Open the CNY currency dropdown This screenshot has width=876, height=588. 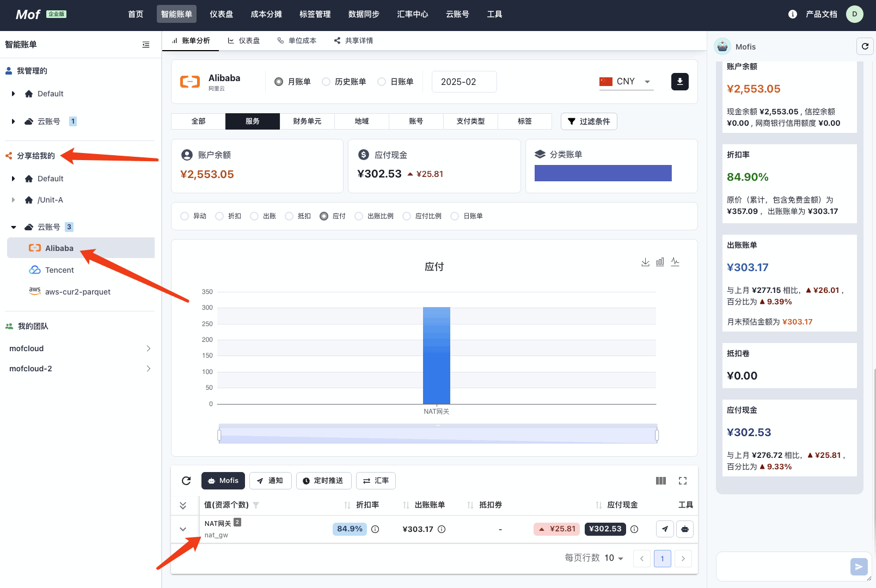click(x=626, y=82)
